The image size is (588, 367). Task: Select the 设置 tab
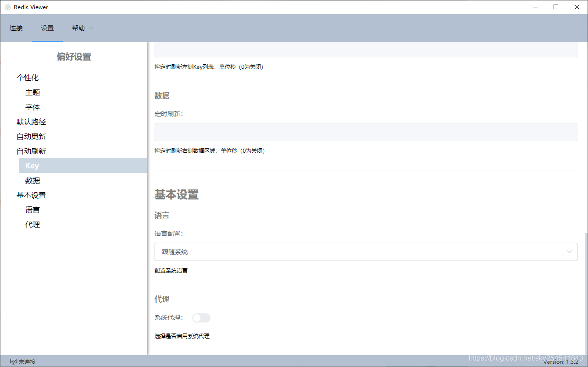coord(47,28)
